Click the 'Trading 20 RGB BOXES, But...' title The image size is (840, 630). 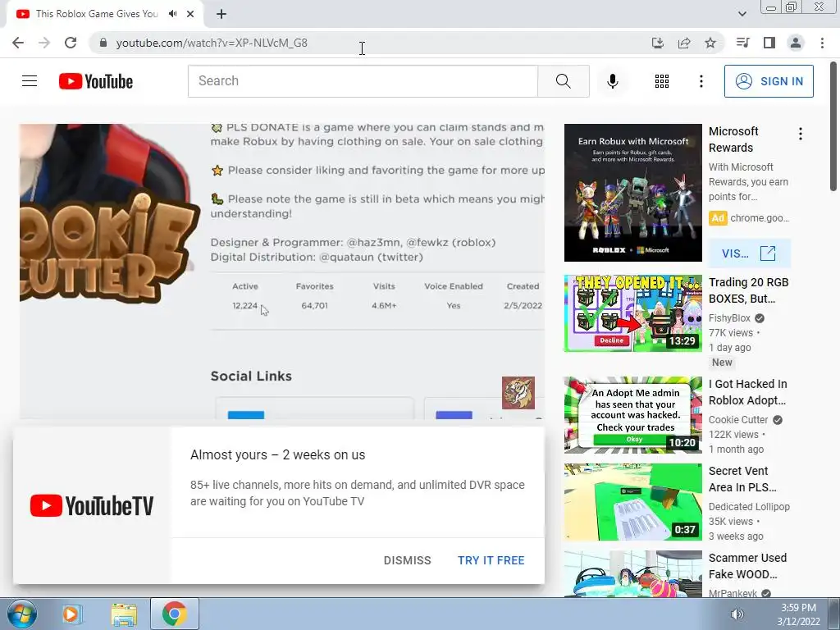click(x=748, y=290)
